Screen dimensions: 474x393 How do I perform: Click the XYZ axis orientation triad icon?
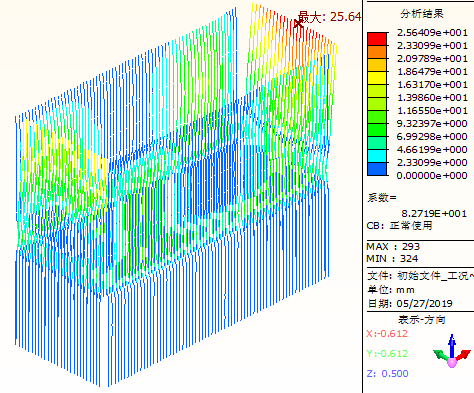(x=452, y=351)
